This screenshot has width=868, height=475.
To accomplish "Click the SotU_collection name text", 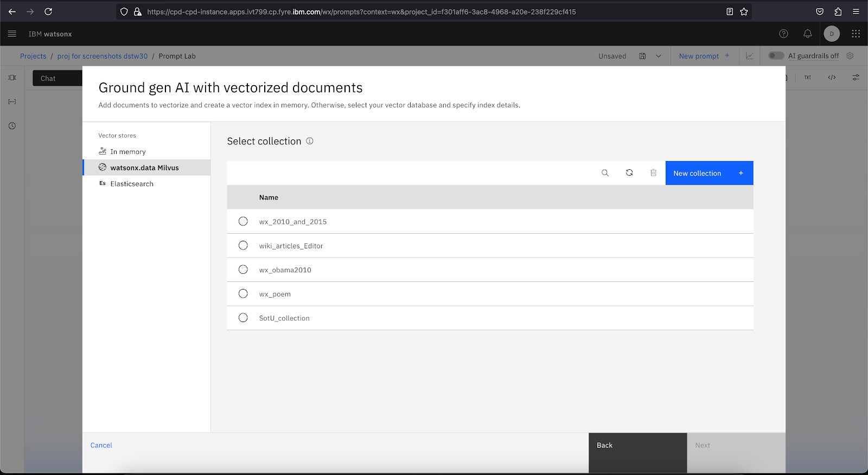I will click(x=284, y=318).
